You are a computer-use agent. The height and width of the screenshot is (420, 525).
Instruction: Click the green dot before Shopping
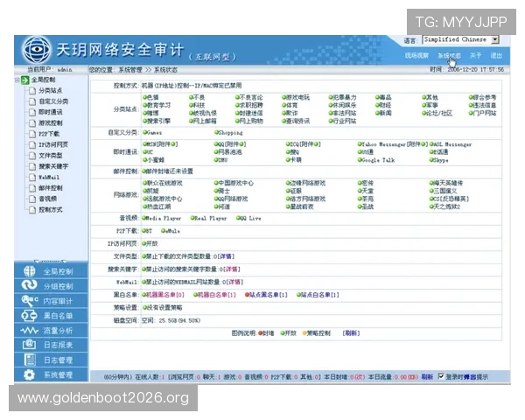tap(217, 132)
